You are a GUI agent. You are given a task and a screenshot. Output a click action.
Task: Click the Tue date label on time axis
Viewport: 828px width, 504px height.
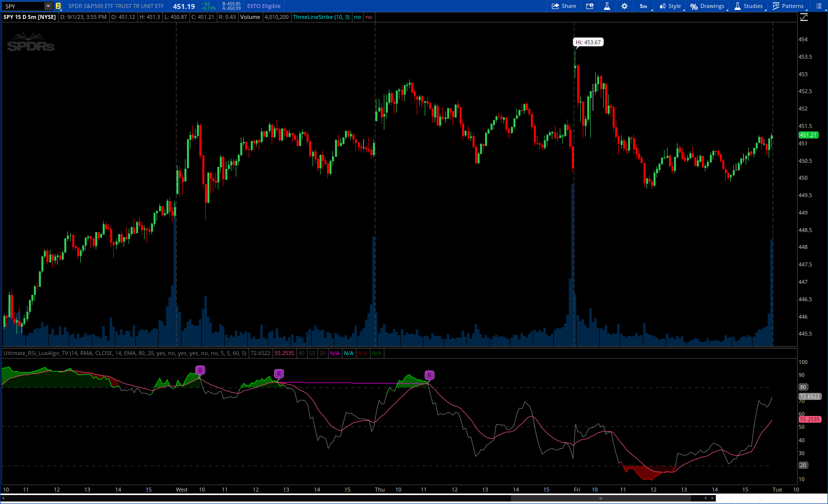tap(777, 490)
